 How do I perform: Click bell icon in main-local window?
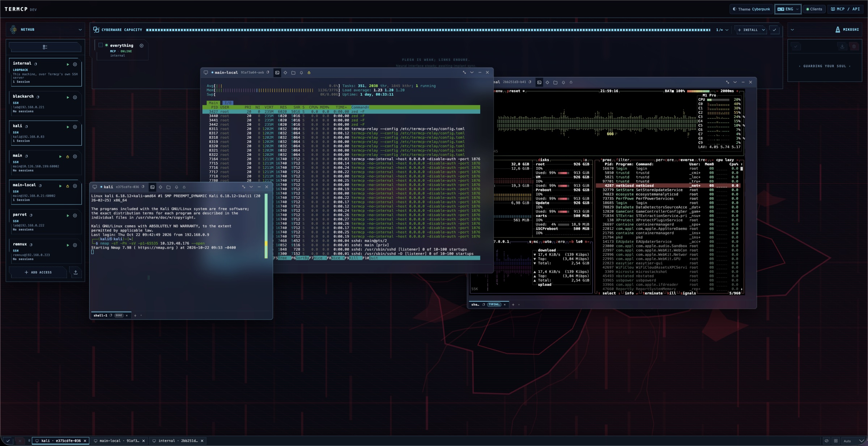301,73
